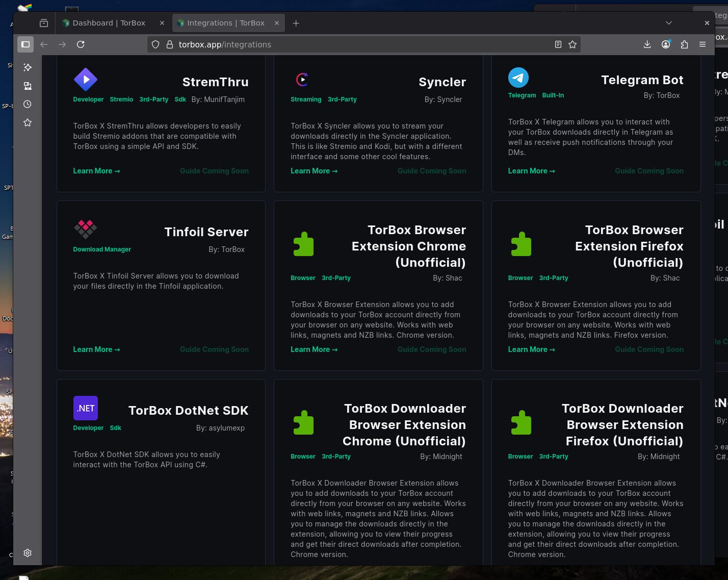Open sidebar customize gear icon

tap(28, 553)
